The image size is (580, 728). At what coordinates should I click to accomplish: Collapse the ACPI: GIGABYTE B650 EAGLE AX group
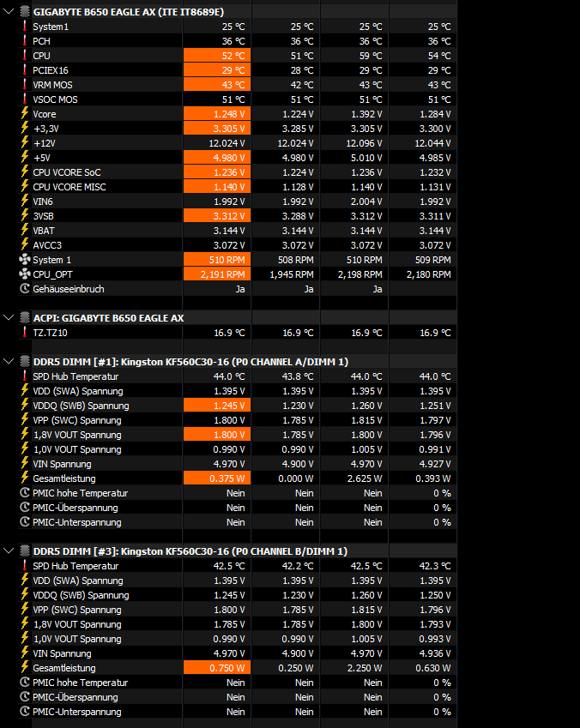9,317
